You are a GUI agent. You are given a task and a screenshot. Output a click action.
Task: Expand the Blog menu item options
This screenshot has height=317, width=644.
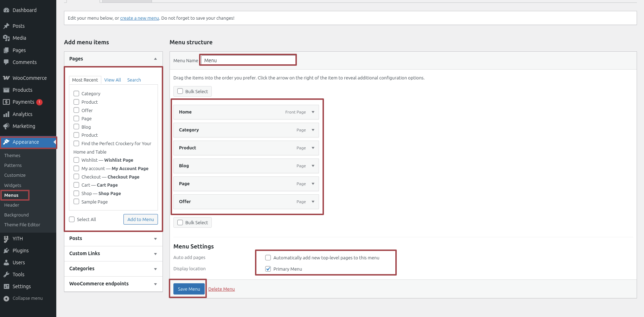coord(313,166)
